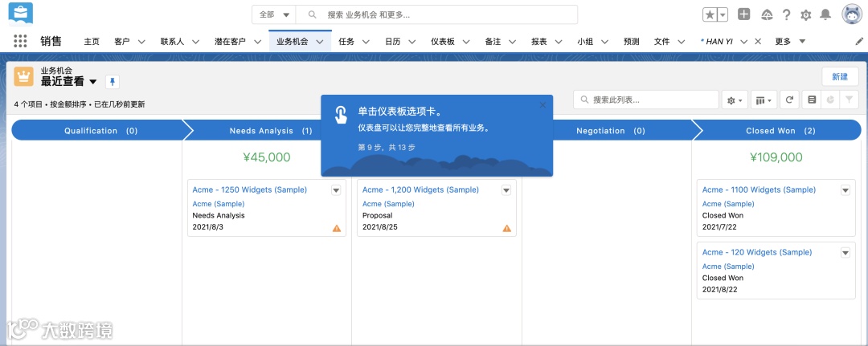
Task: Open the notifications bell
Action: 825,15
